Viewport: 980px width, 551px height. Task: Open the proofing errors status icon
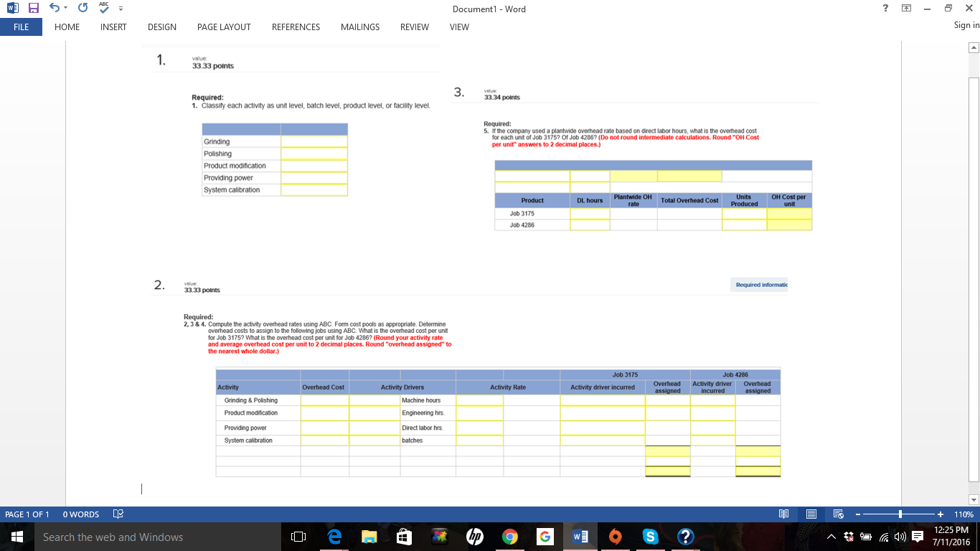coord(118,514)
